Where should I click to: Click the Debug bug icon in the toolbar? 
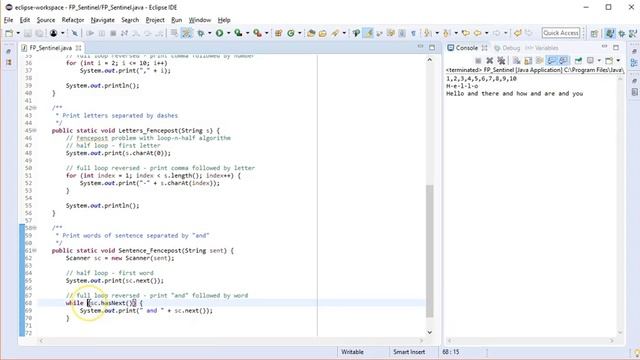pos(200,33)
